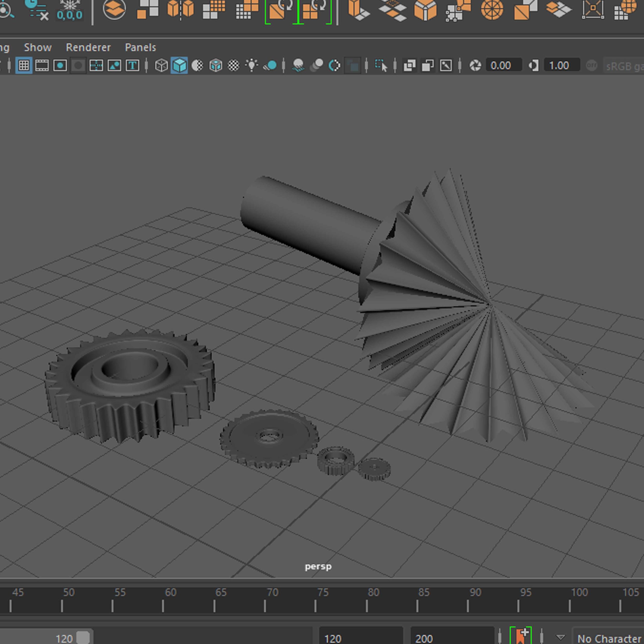
Task: Toggle Wireframe on Shaded
Action: pos(216,65)
